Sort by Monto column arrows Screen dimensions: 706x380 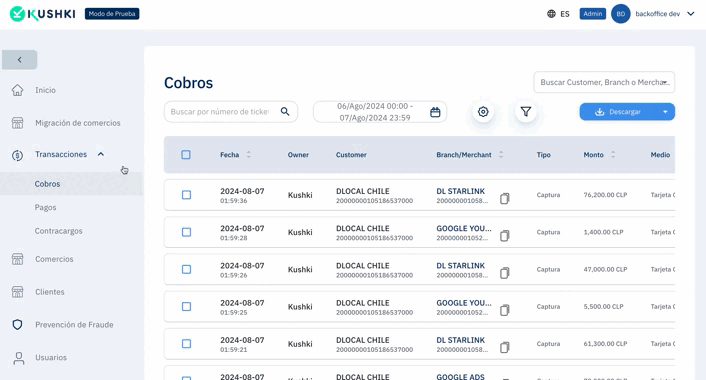(x=613, y=154)
